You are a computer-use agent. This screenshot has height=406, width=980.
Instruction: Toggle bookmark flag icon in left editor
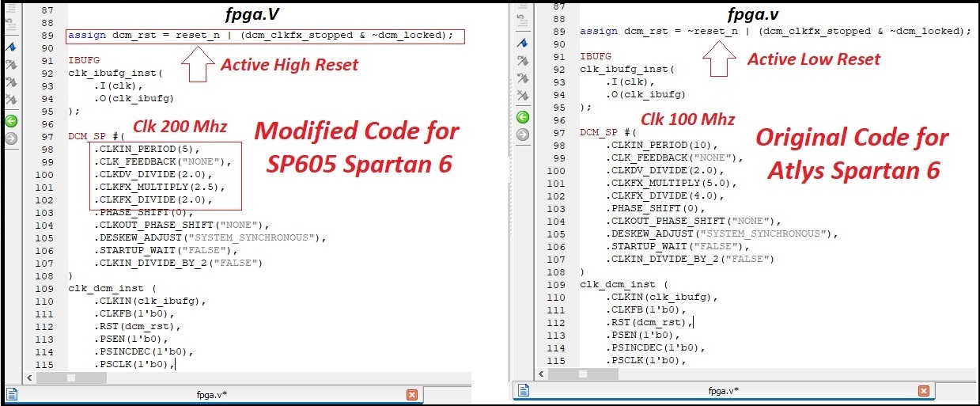tap(11, 47)
